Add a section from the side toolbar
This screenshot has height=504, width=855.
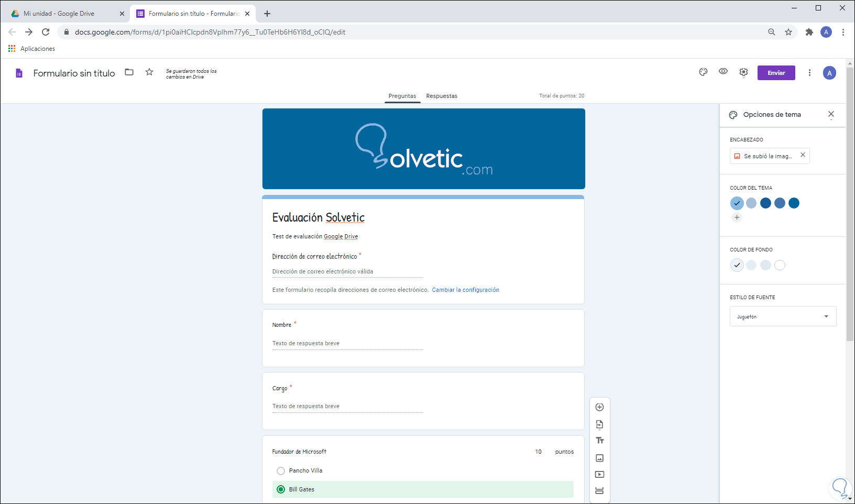tap(600, 491)
